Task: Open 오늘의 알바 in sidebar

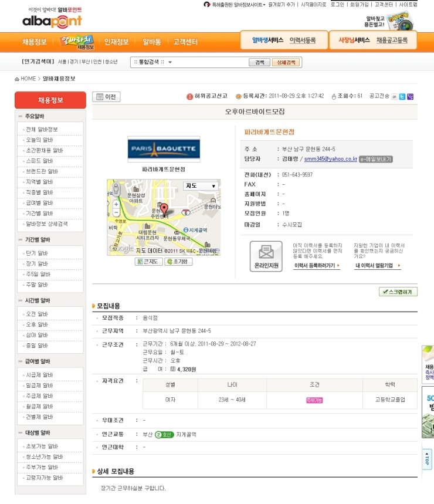Action: (39, 140)
